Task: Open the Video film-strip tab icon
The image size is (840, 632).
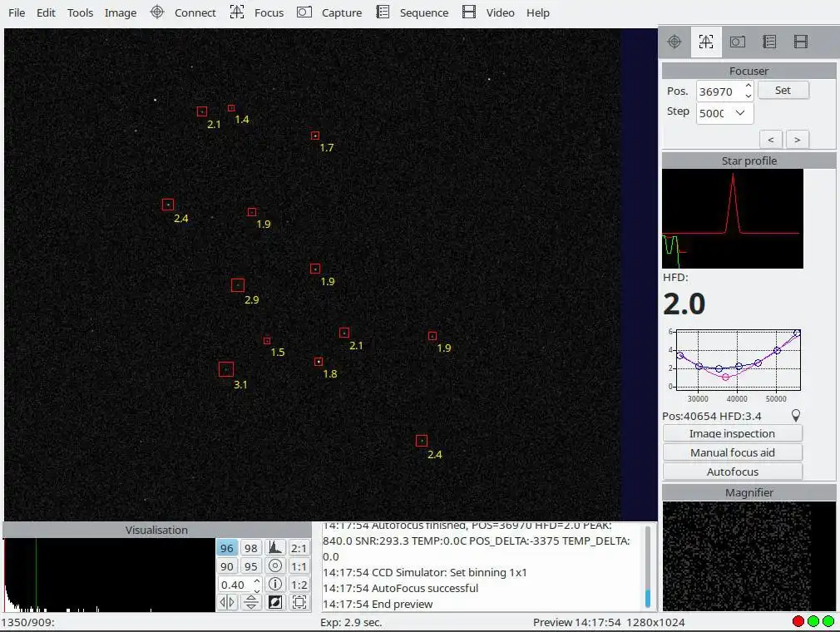Action: click(801, 42)
